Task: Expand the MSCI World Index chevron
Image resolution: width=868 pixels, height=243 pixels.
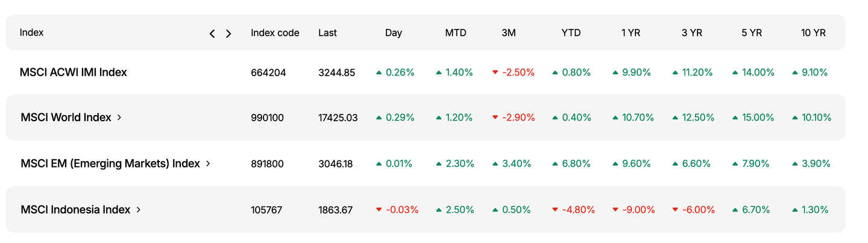Action: tap(119, 118)
